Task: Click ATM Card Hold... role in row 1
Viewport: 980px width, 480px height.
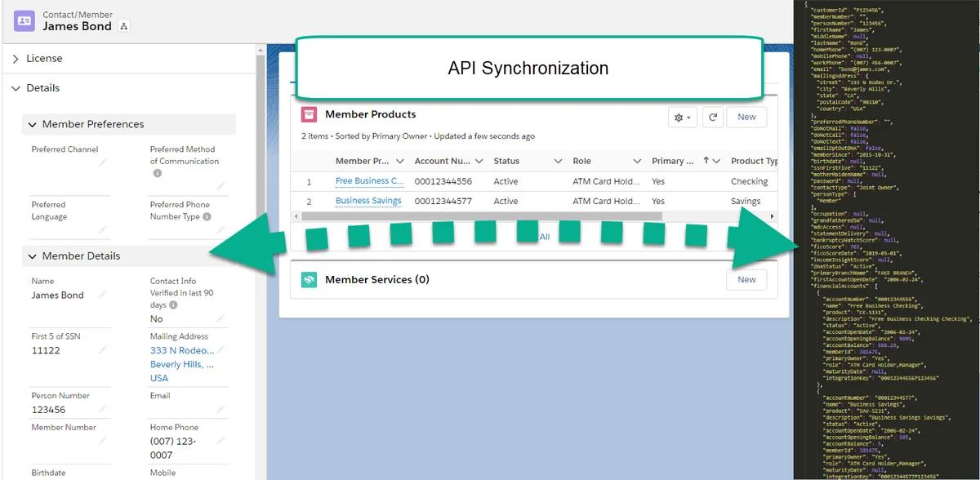Action: [x=606, y=181]
